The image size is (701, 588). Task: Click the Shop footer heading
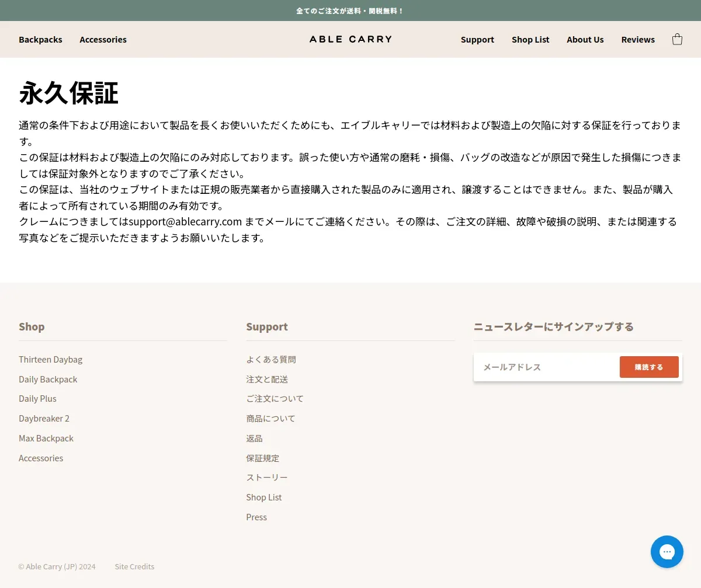click(x=32, y=327)
